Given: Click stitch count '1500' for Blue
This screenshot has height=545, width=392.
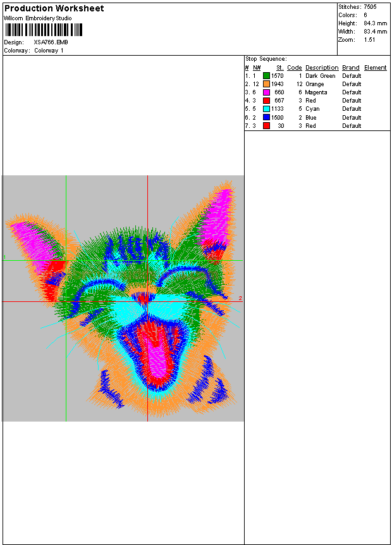Looking at the screenshot, I should 278,118.
